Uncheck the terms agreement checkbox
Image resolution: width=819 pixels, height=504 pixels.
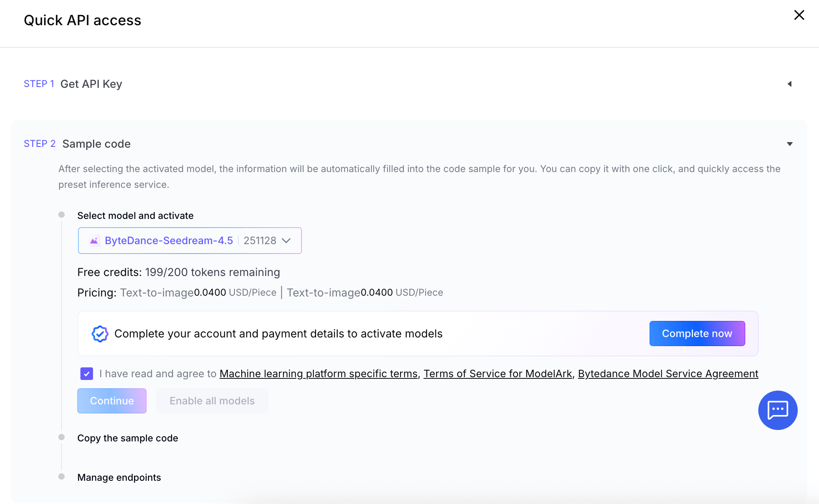pos(87,374)
